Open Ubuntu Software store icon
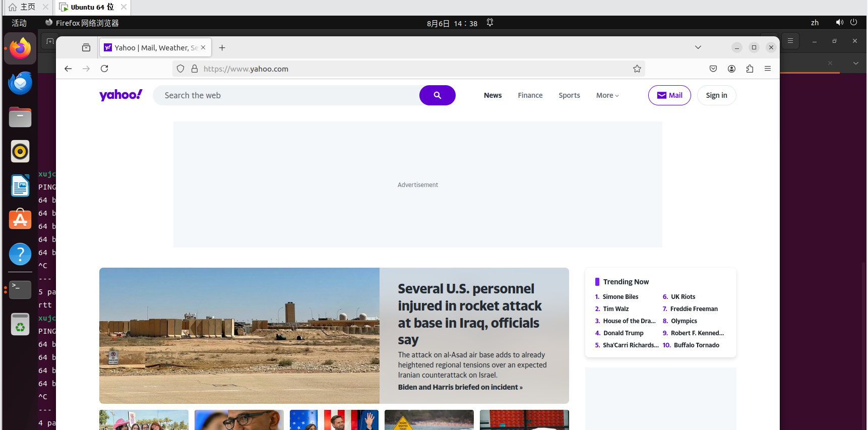This screenshot has width=868, height=430. click(20, 219)
